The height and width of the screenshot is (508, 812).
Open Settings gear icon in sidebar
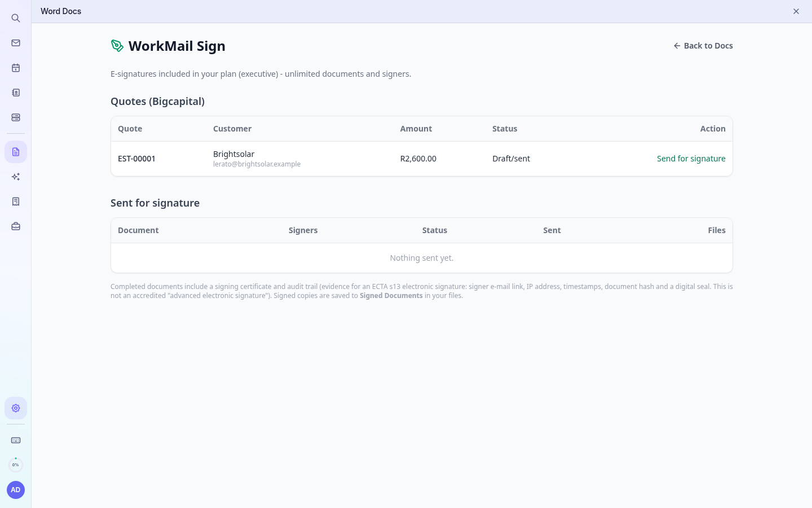pyautogui.click(x=16, y=408)
